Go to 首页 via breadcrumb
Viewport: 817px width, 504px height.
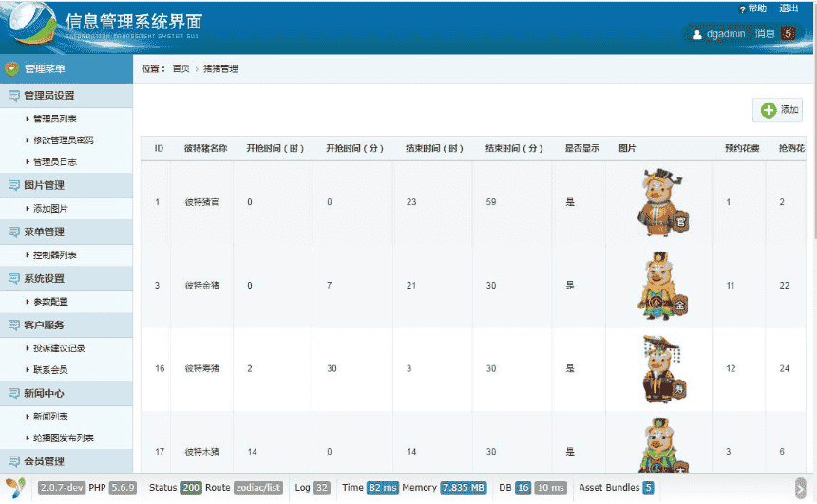pos(180,69)
